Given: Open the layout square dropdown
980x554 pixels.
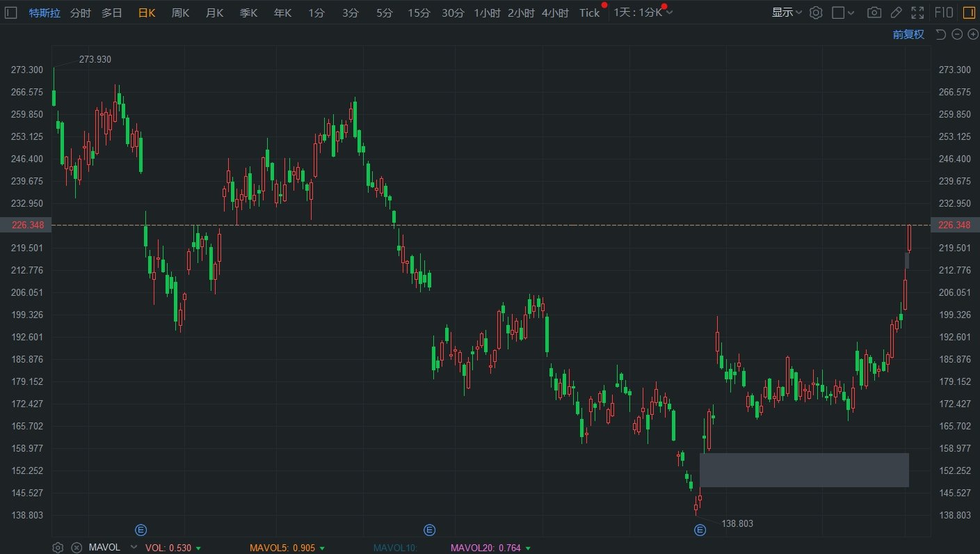Looking at the screenshot, I should [843, 13].
